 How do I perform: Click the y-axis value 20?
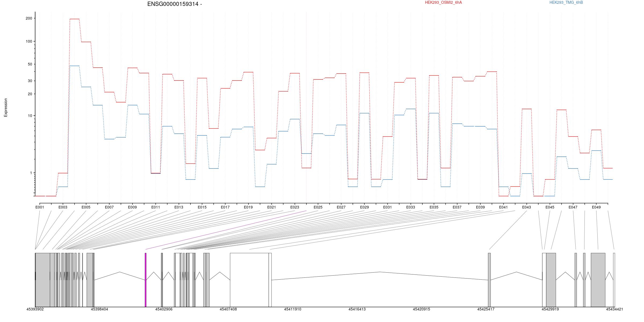[30, 94]
